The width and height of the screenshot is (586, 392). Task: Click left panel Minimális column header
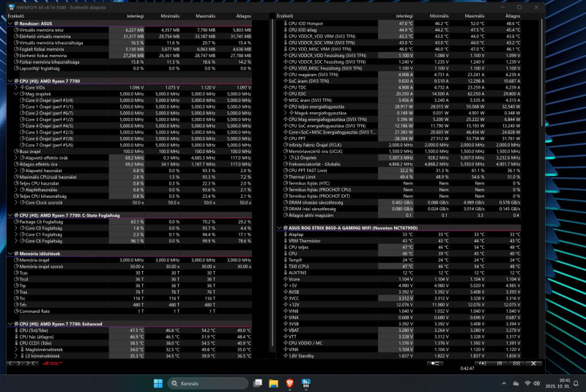click(170, 16)
